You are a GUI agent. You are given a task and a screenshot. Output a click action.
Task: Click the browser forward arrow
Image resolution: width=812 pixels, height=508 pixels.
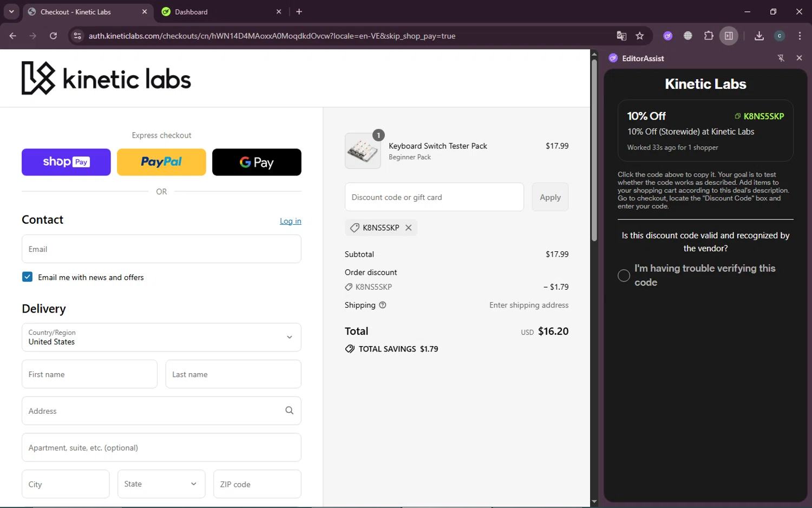33,36
